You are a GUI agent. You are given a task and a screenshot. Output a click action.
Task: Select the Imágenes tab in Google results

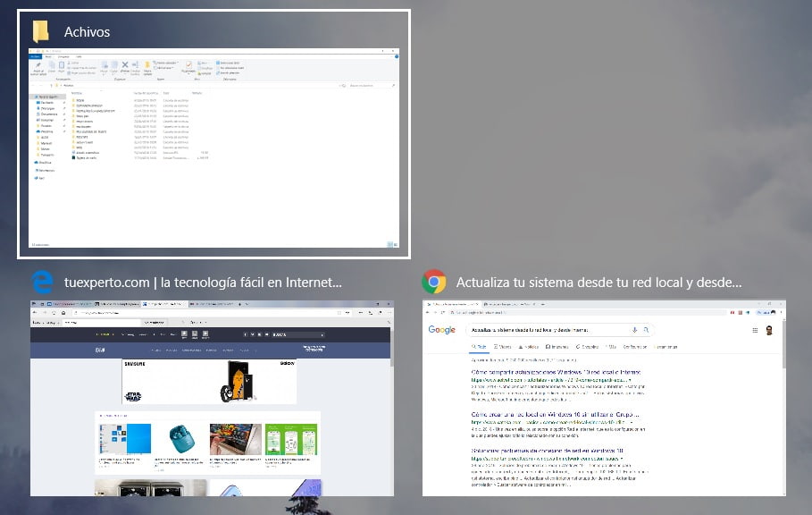pyautogui.click(x=557, y=347)
